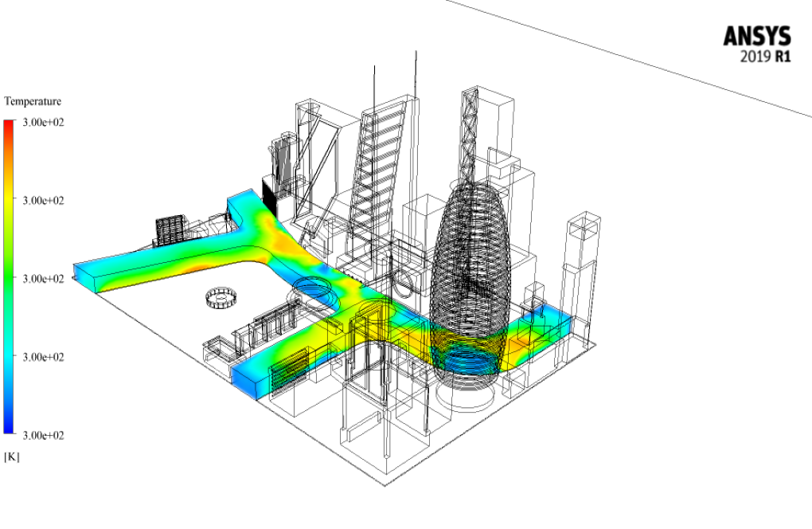Click the dark blue bottom of the color bar
The image size is (812, 529).
pyautogui.click(x=9, y=426)
